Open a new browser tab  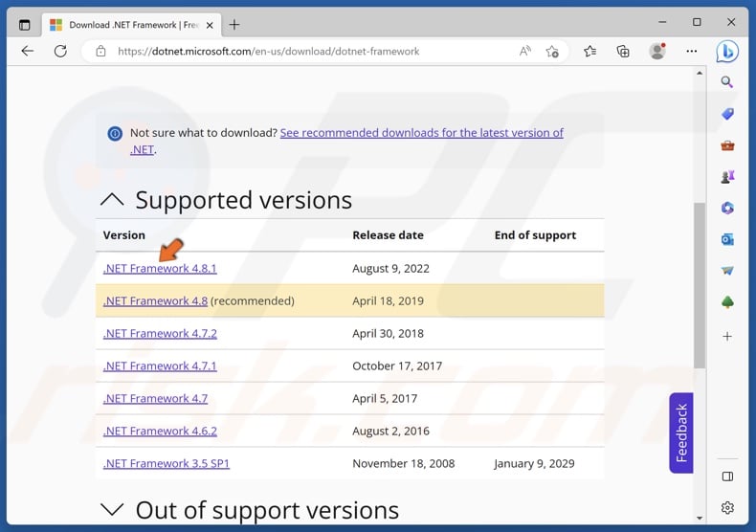click(234, 25)
